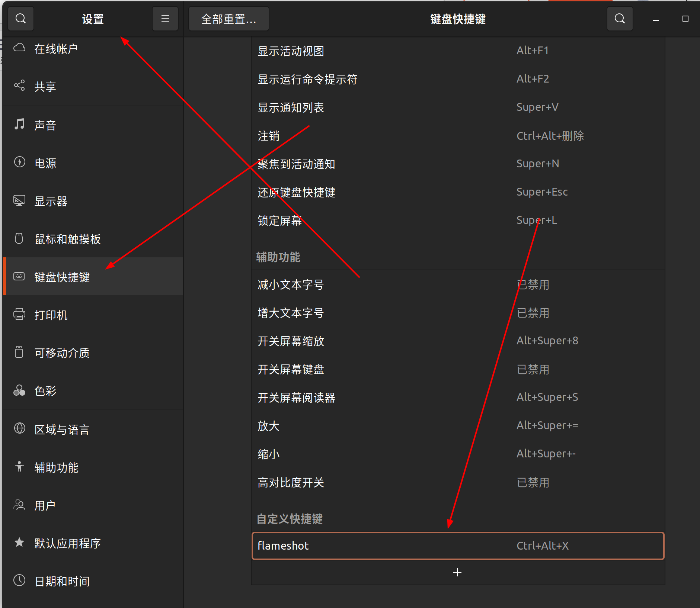Edit the 显示活动视图 shortcut row
Viewport: 700px width, 608px height.
point(458,51)
